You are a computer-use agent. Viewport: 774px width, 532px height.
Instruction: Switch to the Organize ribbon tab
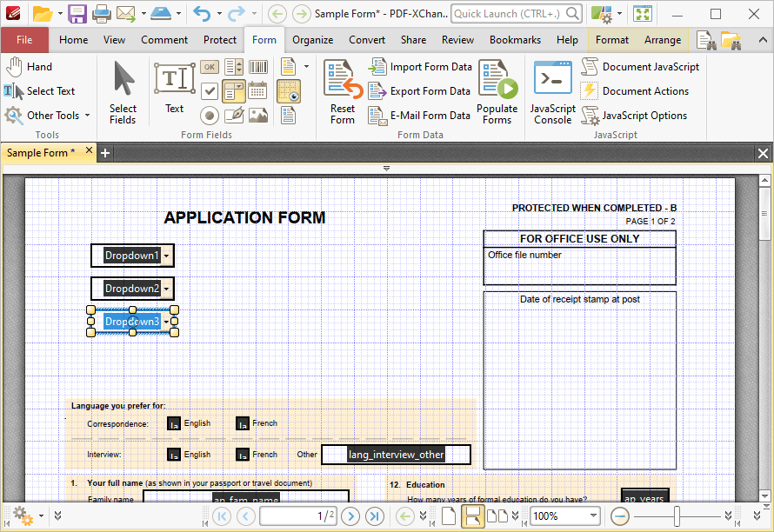click(312, 40)
